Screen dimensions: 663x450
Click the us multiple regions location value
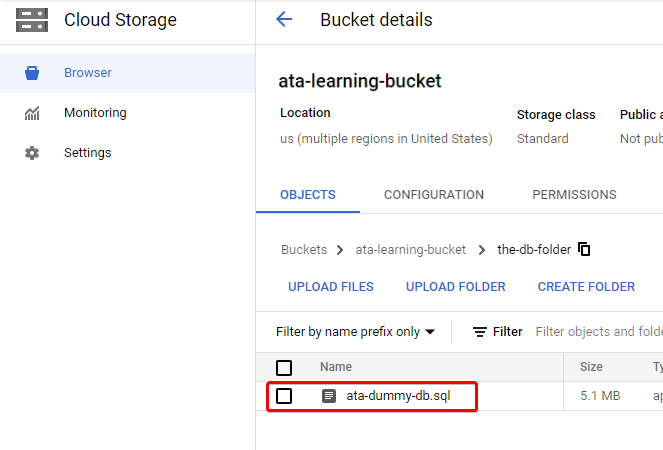coord(386,139)
